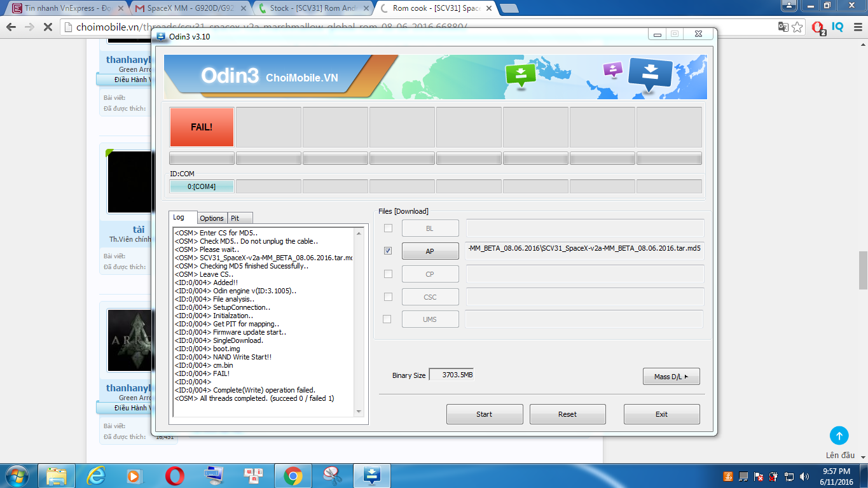Click the red FAIL! status box
Screen dimensions: 868x488
coord(202,127)
